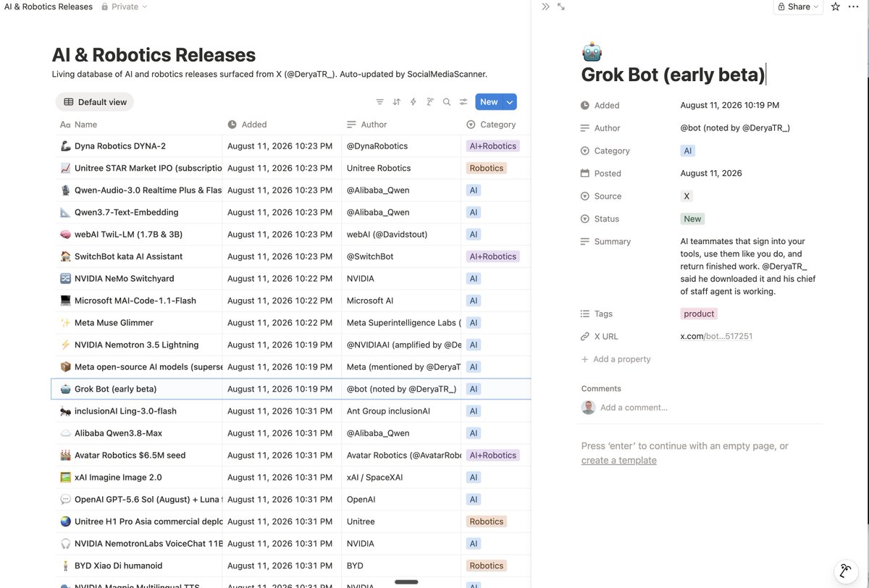The width and height of the screenshot is (869, 588).
Task: Open page in full view icon
Action: pos(561,7)
